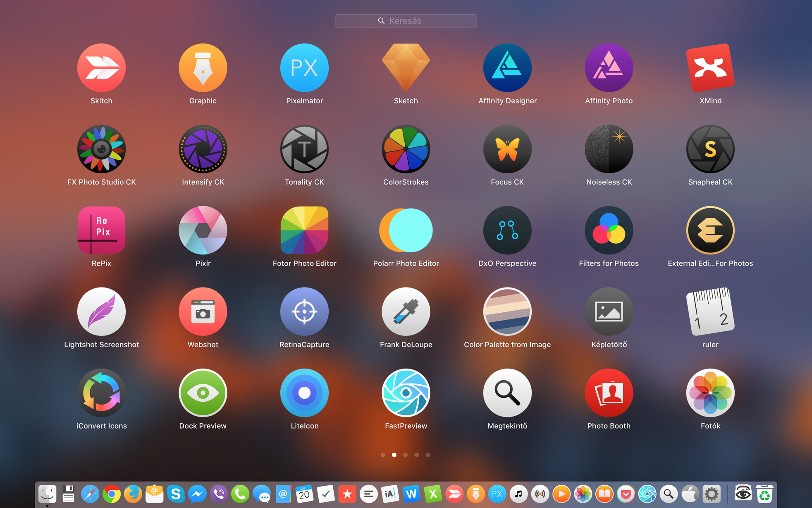Open Polarr Photo Editor

[406, 230]
